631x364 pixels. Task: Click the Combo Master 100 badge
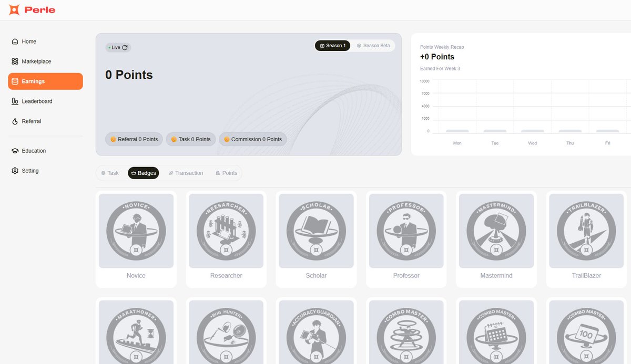[586, 332]
